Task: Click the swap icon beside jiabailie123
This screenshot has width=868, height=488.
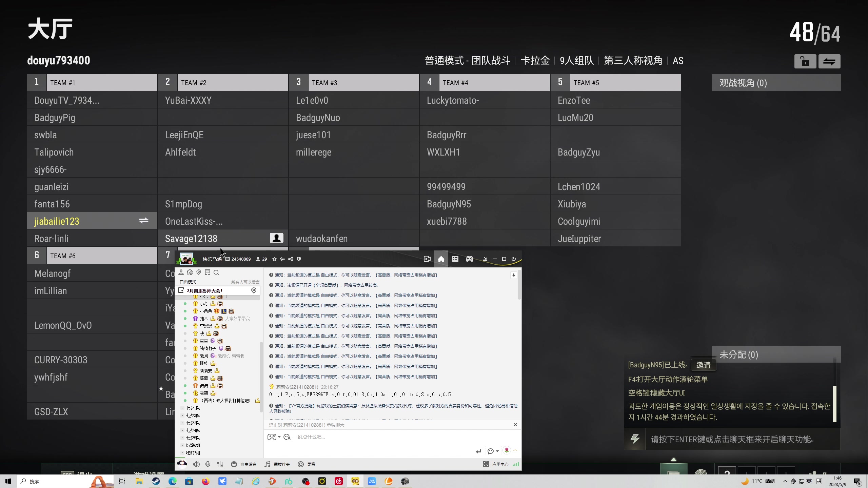Action: click(x=144, y=221)
